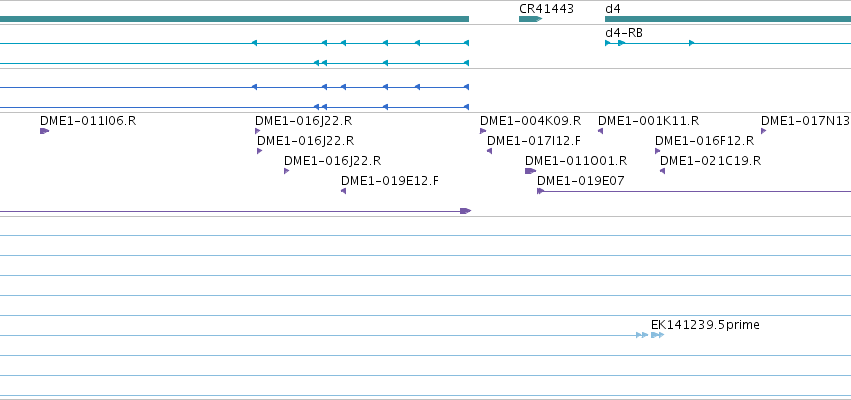Select arrow glyph beneath DME1-019E12.F
Image resolution: width=851 pixels, height=400 pixels.
point(344,191)
